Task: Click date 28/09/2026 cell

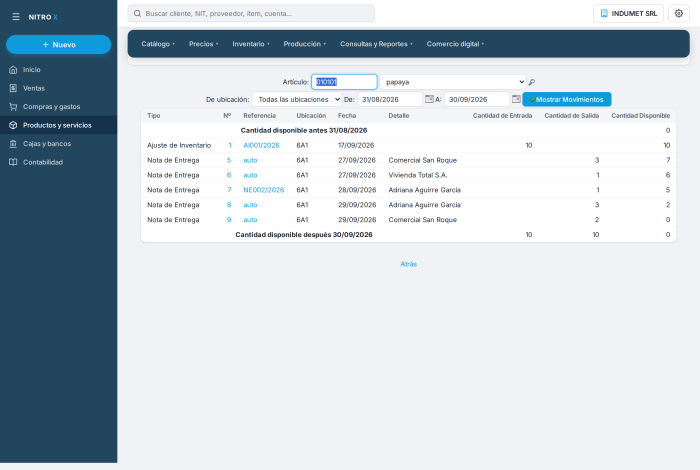Action: click(357, 190)
